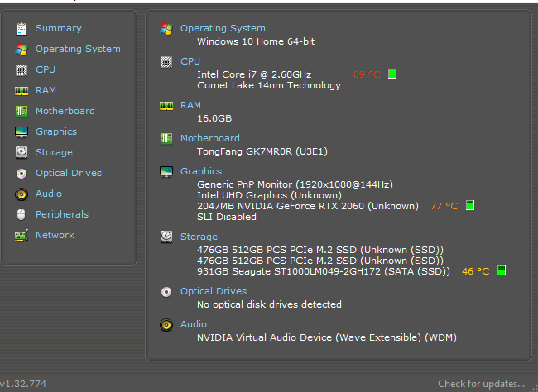The width and height of the screenshot is (538, 392).
Task: Click green temperature indicator next to Seagate 46 °C
Action: [x=502, y=270]
